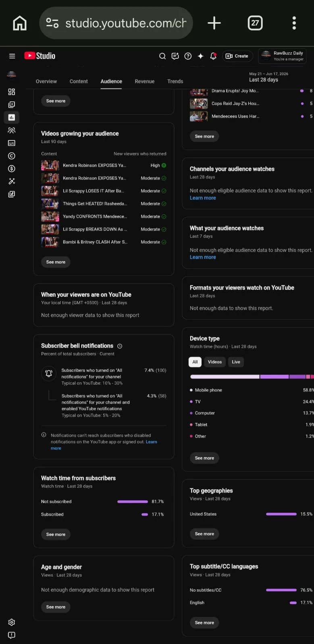Open a new browser tab with plus icon

214,23
